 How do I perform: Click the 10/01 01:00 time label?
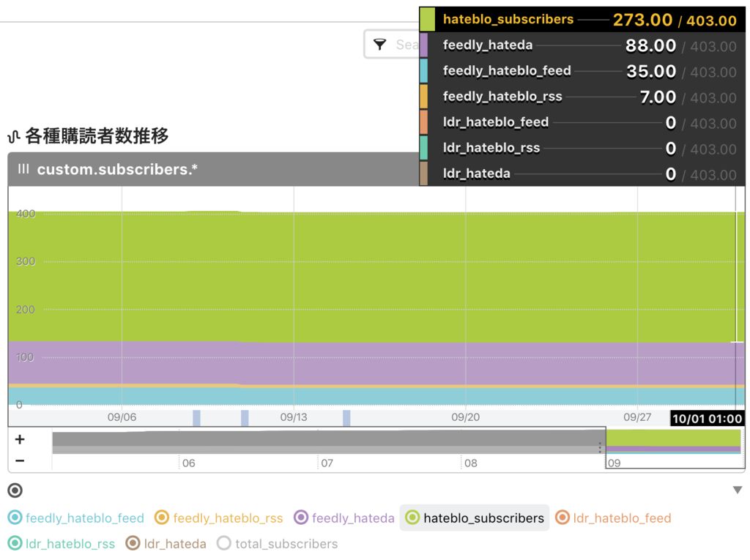pyautogui.click(x=707, y=419)
